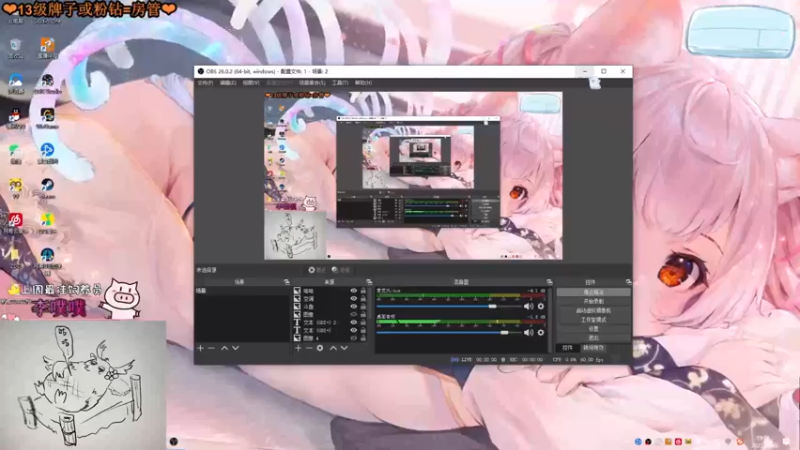Toggle visibility of the 文本 (GDI+) source
This screenshot has height=450, width=800.
pyautogui.click(x=354, y=330)
